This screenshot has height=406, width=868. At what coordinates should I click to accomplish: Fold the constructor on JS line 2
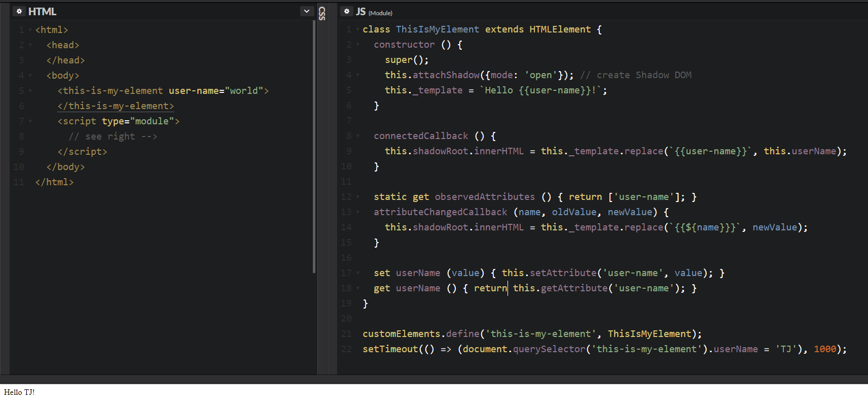(358, 45)
